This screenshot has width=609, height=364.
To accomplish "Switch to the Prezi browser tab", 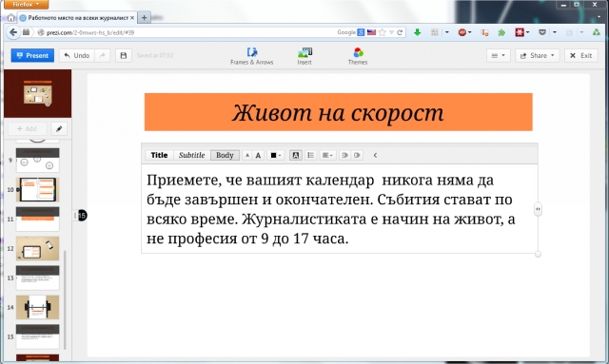I will (x=77, y=18).
